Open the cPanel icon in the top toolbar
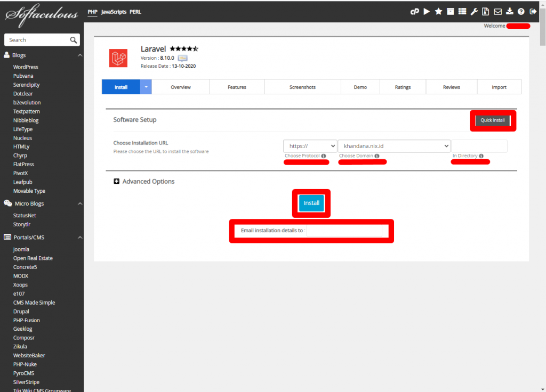The width and height of the screenshot is (546, 392). coord(415,11)
